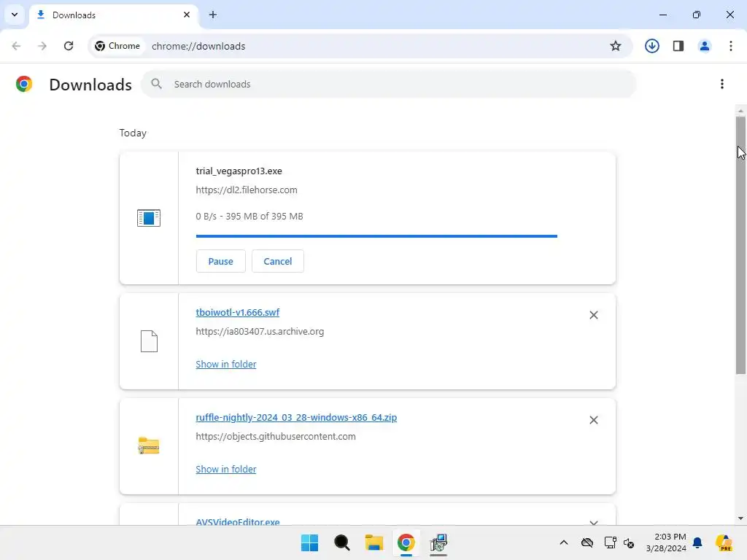Click the page vertical scrollbar thumb
The width and height of the screenshot is (747, 560).
pos(740,245)
